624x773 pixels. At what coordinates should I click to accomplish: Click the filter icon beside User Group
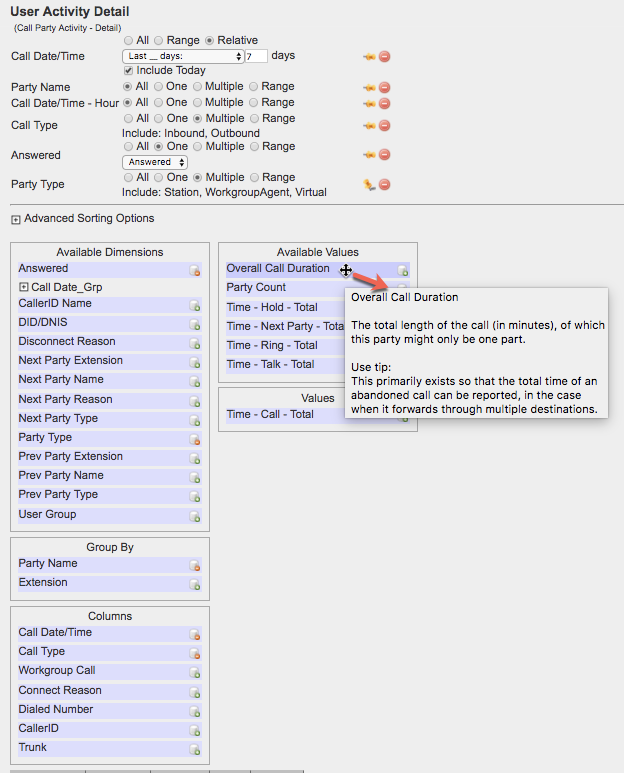tap(196, 516)
